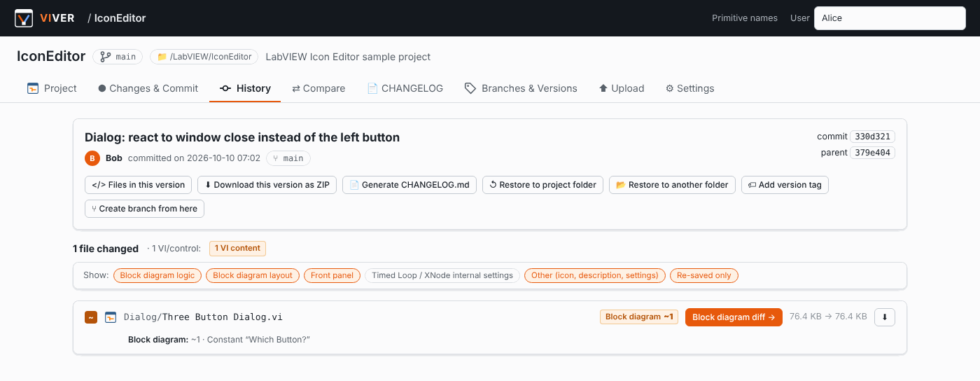Click the Primitive names link
The height and width of the screenshot is (381, 980).
pyautogui.click(x=745, y=18)
